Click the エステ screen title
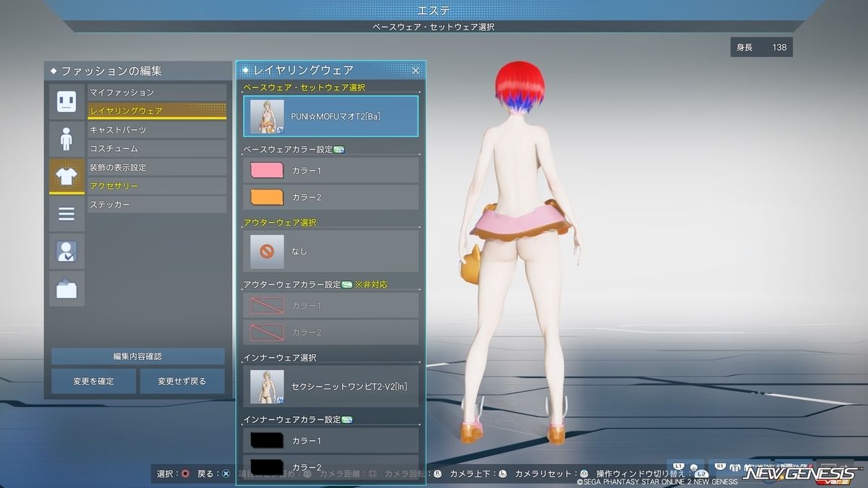Viewport: 868px width, 488px height. (434, 10)
